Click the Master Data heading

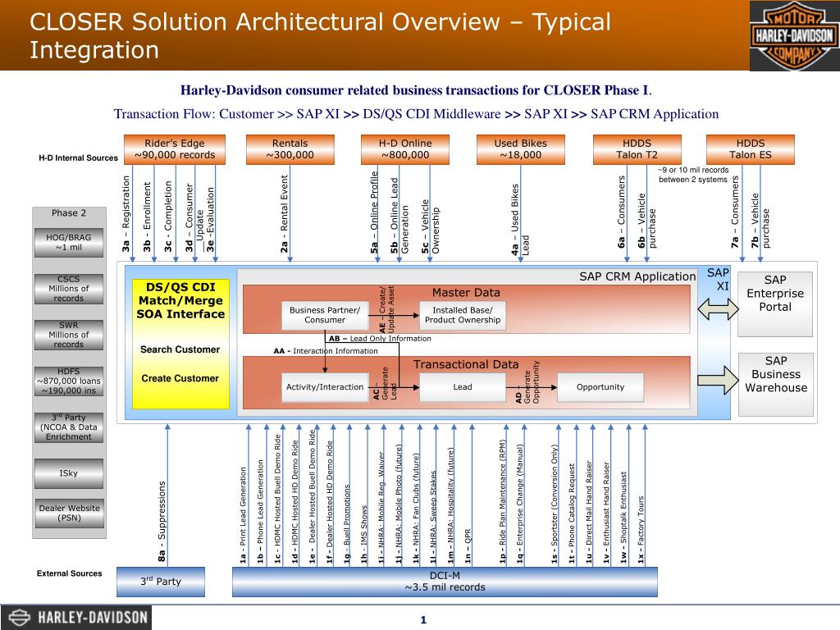pos(466,293)
